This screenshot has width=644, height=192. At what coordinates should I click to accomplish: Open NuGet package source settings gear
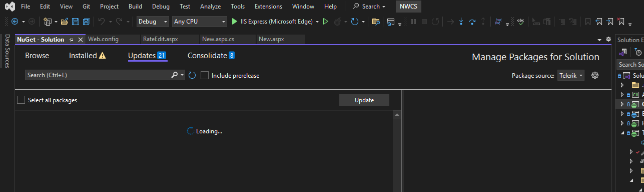[x=595, y=75]
